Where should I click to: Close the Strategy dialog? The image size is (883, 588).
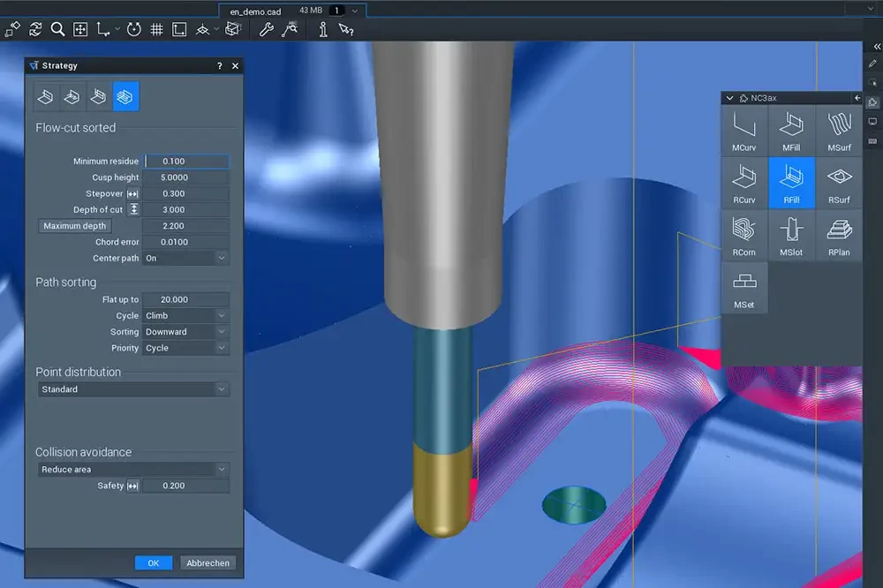(x=236, y=66)
